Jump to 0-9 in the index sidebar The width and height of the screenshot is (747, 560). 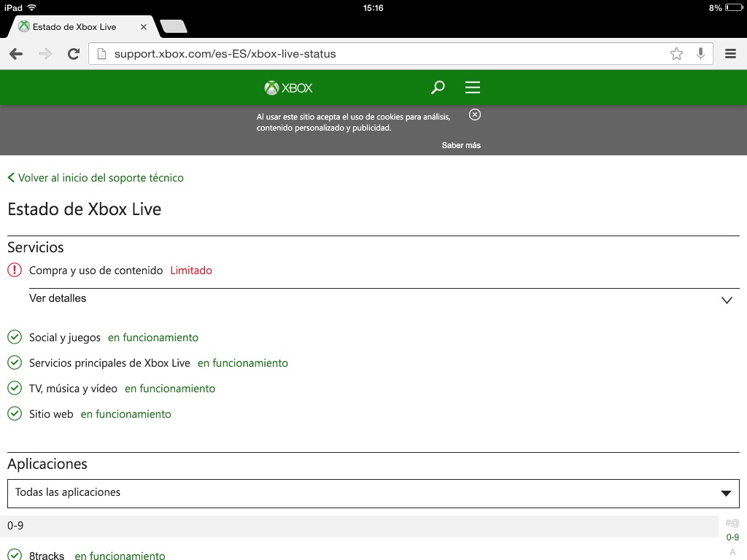click(x=732, y=537)
